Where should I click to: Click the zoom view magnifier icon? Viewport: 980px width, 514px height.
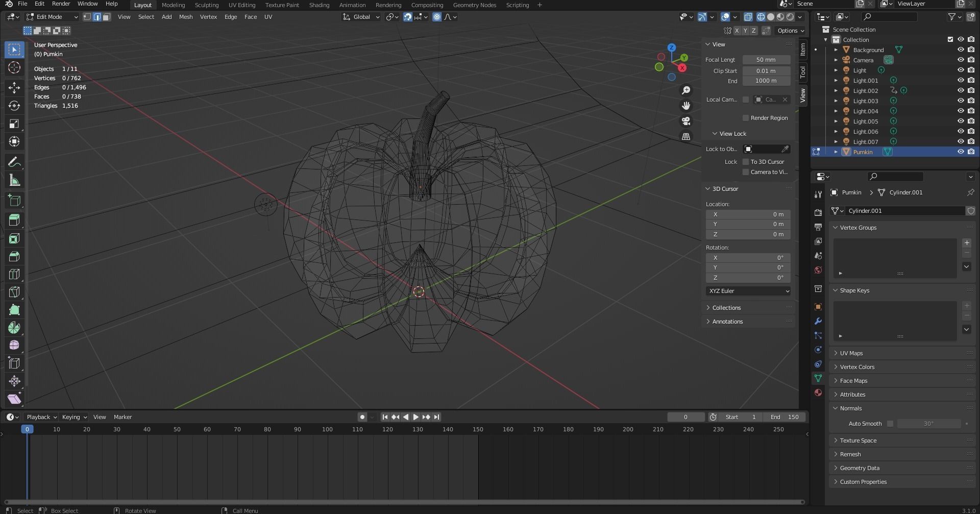click(686, 90)
